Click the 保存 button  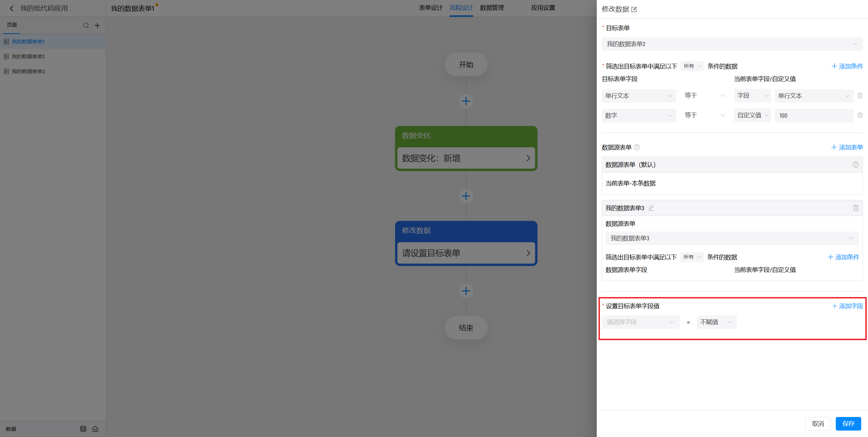click(848, 424)
